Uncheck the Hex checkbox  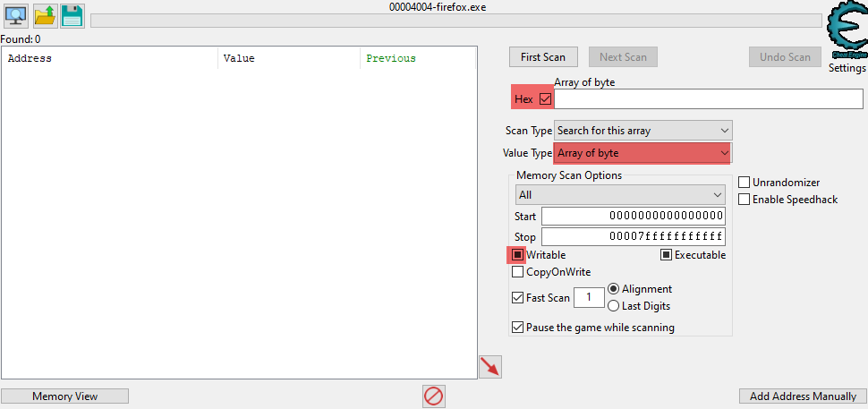pos(545,99)
